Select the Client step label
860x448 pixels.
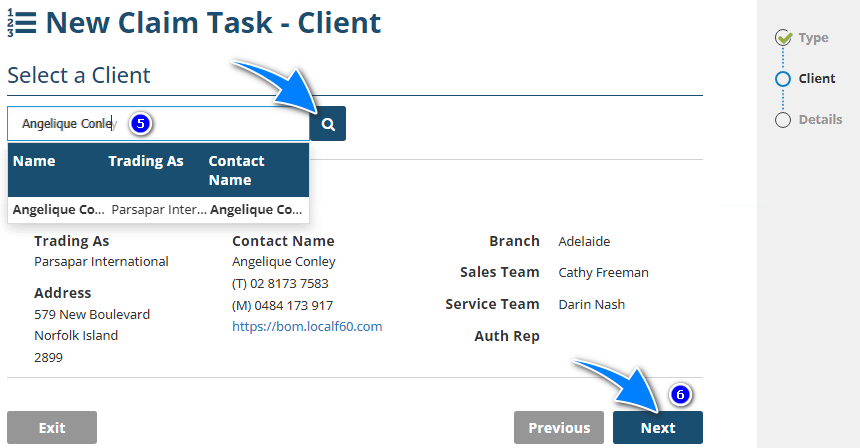click(x=817, y=79)
